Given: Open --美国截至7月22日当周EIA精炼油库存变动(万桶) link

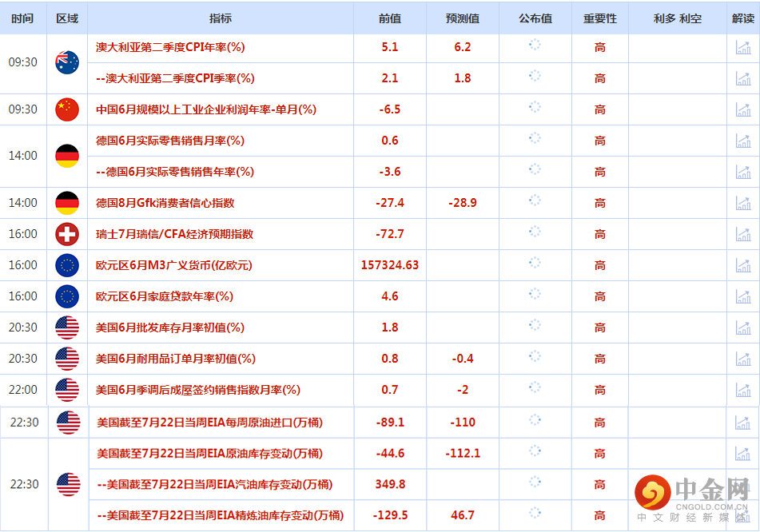Looking at the screenshot, I should (x=221, y=515).
